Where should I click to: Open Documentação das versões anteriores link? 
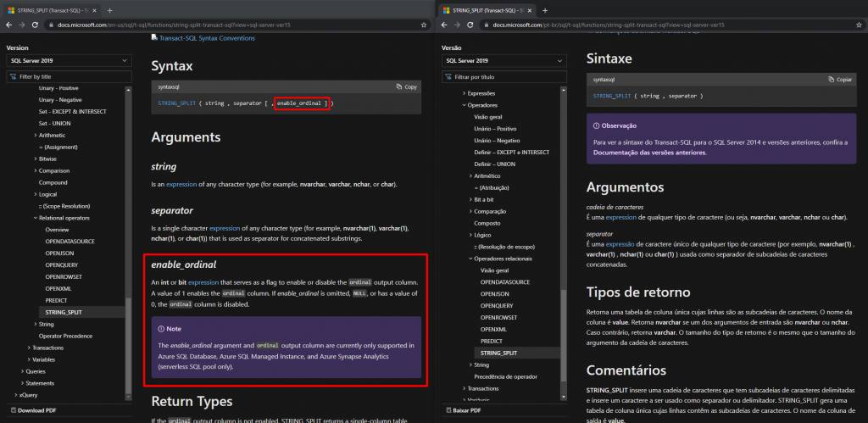coord(648,153)
